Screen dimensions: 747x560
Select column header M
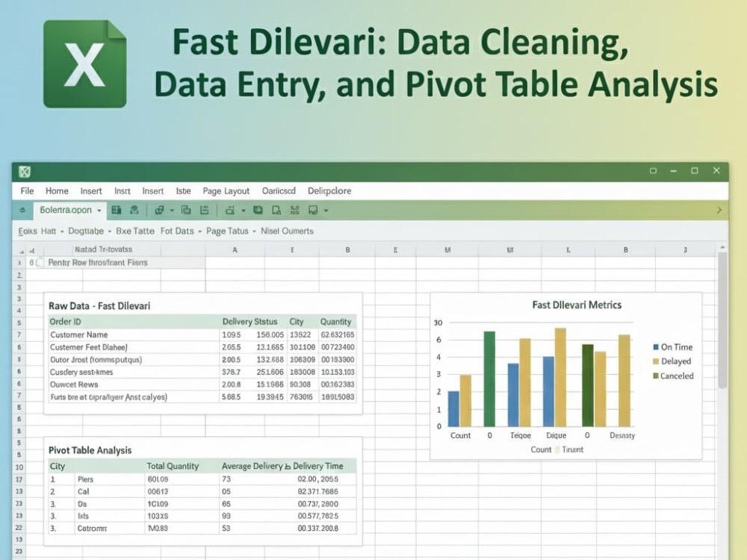pos(447,249)
